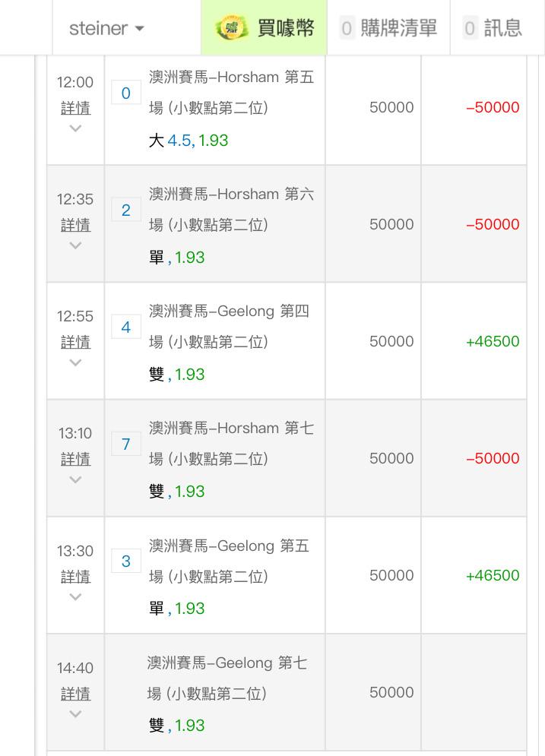Click 詳情 link for the 12:35 bet
545x756 pixels.
(x=76, y=225)
